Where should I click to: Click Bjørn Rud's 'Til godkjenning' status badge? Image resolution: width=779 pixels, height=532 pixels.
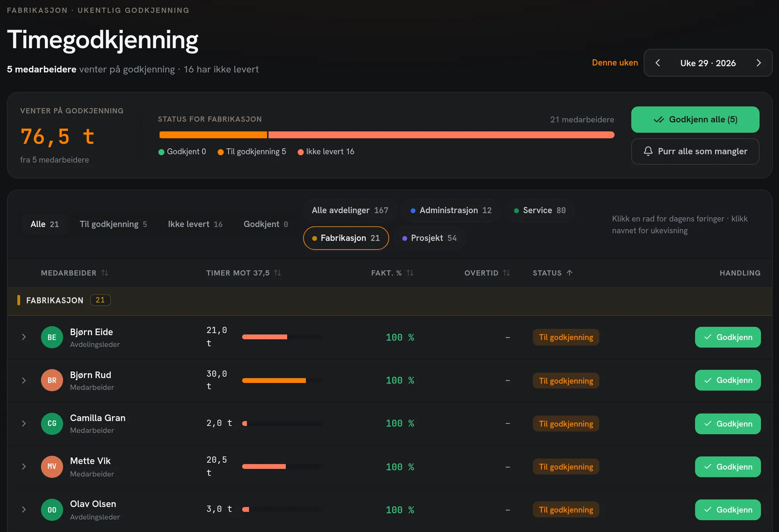coord(566,381)
